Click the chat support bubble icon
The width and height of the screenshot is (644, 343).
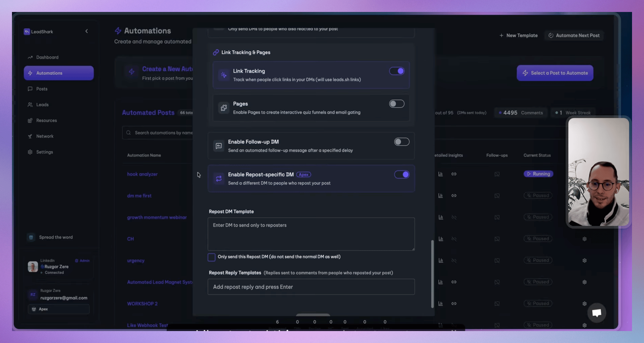pyautogui.click(x=596, y=312)
